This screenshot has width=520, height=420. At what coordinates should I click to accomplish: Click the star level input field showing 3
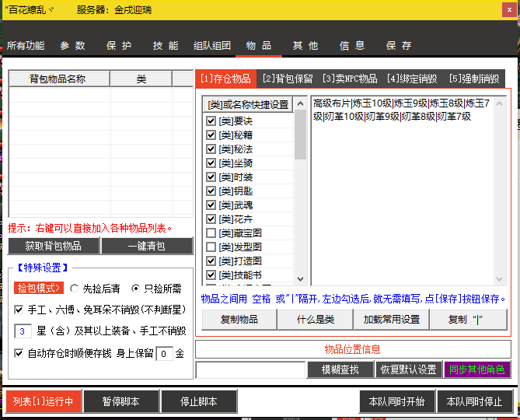coord(23,331)
